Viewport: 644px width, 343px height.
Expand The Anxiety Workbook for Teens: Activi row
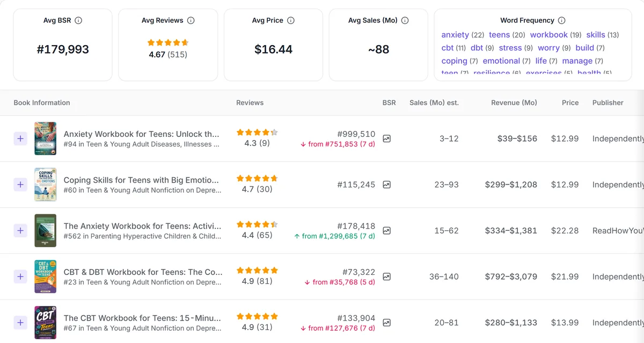pos(20,231)
